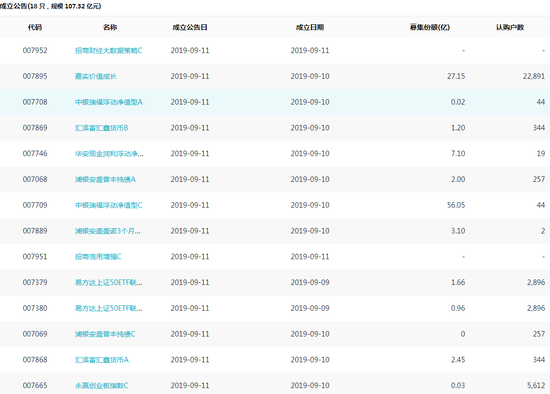Open fund link 中银瑞福浮动净值型A
This screenshot has height=394, width=550.
109,102
